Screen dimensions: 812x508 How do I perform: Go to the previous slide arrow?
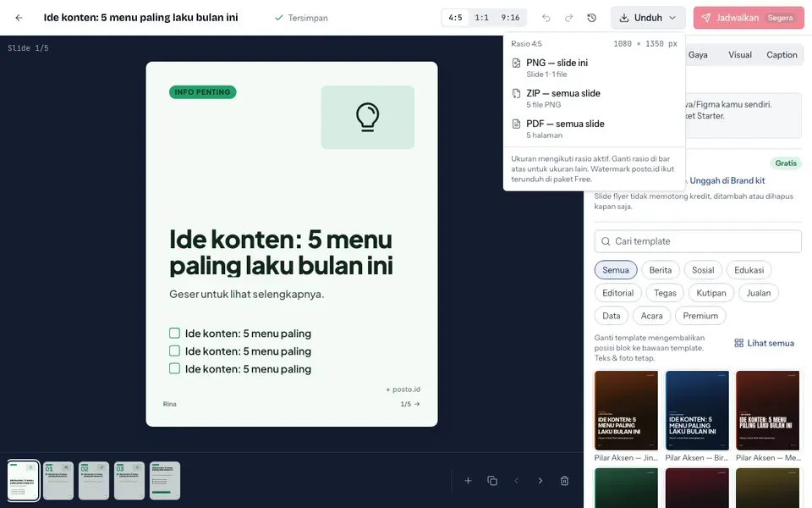pos(516,481)
